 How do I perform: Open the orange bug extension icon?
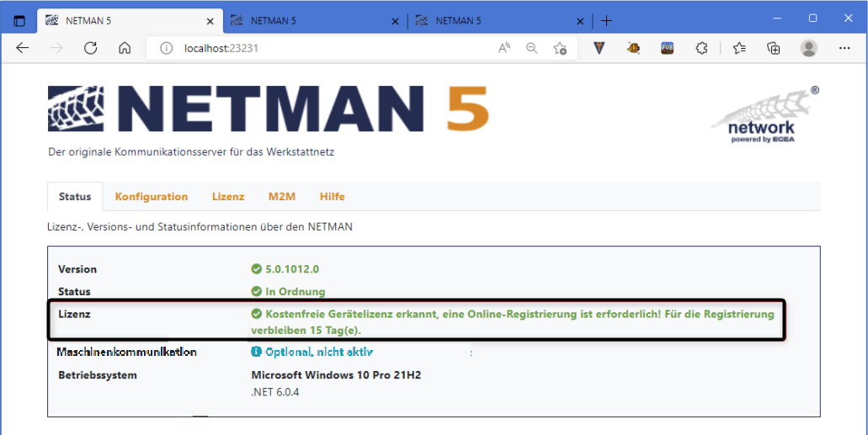633,48
